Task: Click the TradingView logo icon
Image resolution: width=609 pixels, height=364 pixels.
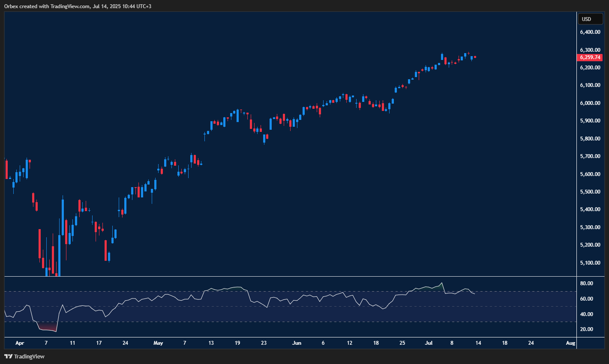Action: pos(8,356)
